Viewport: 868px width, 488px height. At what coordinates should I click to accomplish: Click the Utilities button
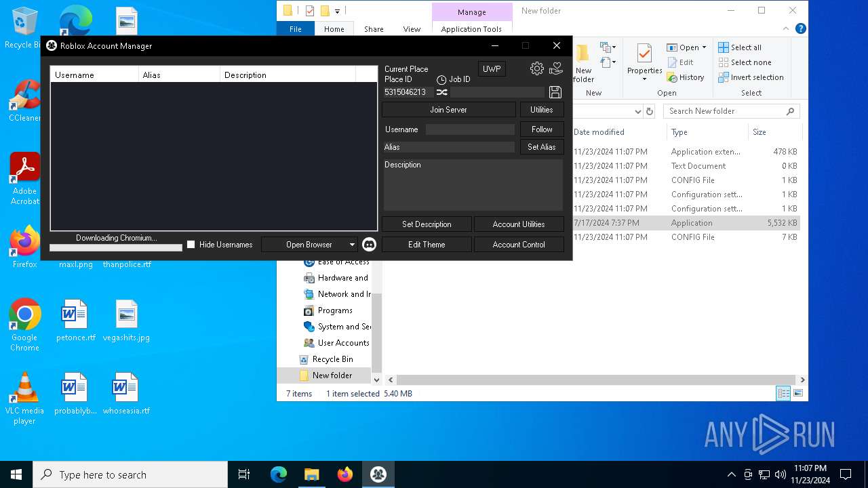click(541, 109)
